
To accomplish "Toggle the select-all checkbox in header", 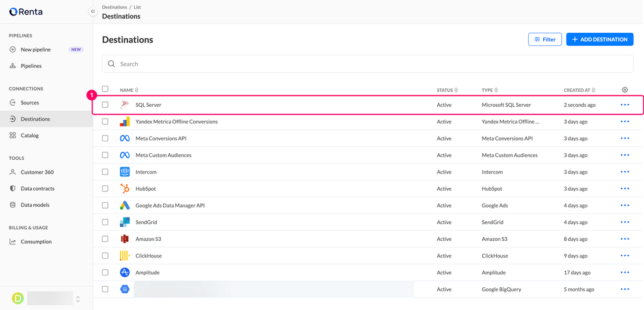I will (105, 89).
